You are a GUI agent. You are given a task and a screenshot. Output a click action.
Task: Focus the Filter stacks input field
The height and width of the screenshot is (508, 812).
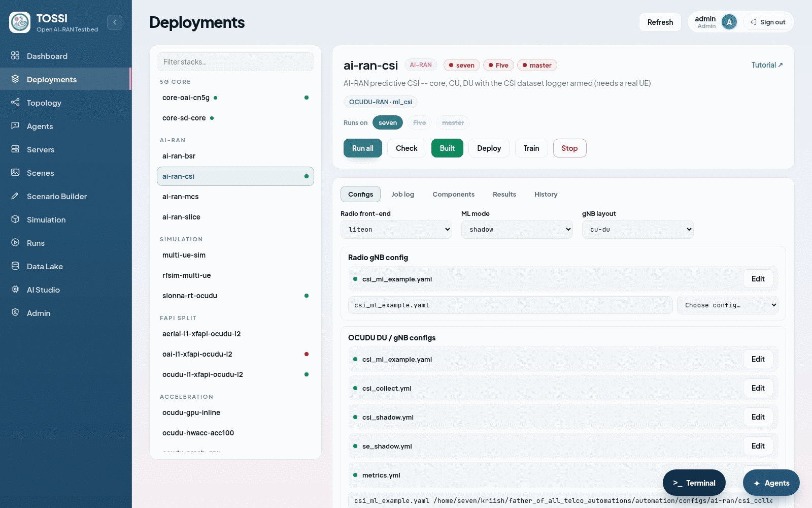pyautogui.click(x=235, y=61)
